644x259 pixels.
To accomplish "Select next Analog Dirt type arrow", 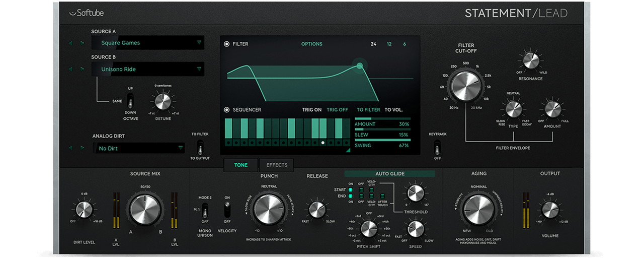I will tap(83, 148).
